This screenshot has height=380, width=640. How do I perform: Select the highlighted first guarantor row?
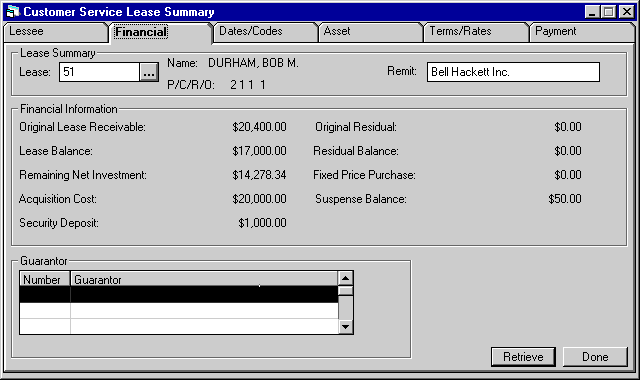point(179,294)
